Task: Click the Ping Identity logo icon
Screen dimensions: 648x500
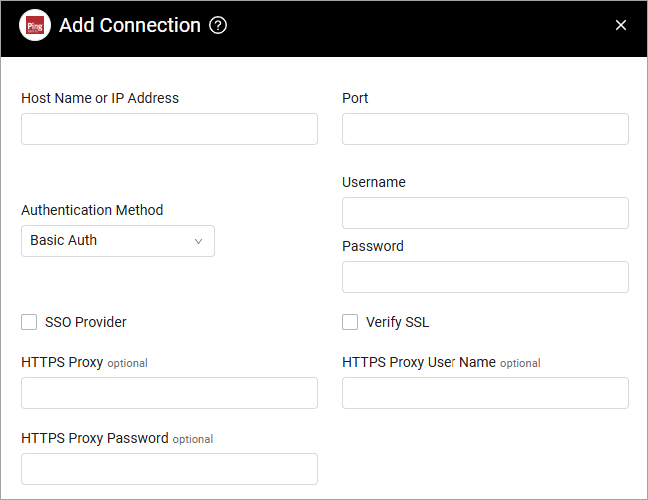Action: tap(35, 26)
